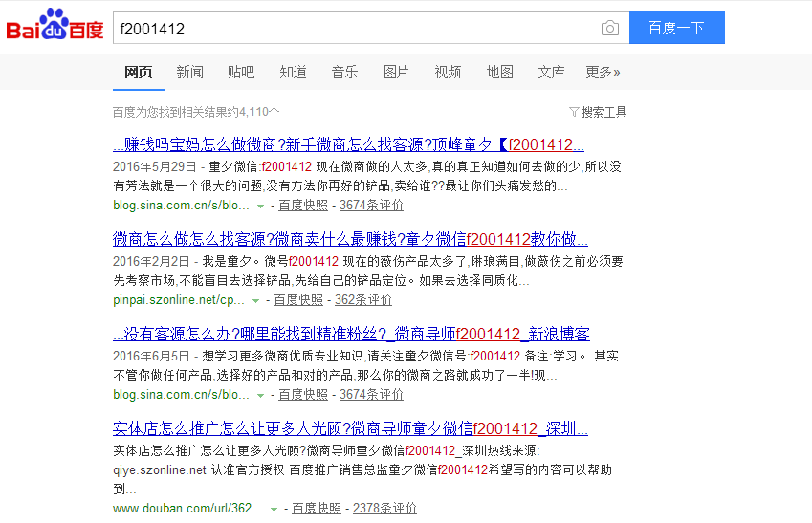
Task: Click third result's blog.sina.com.cn URL text
Action: click(x=181, y=395)
